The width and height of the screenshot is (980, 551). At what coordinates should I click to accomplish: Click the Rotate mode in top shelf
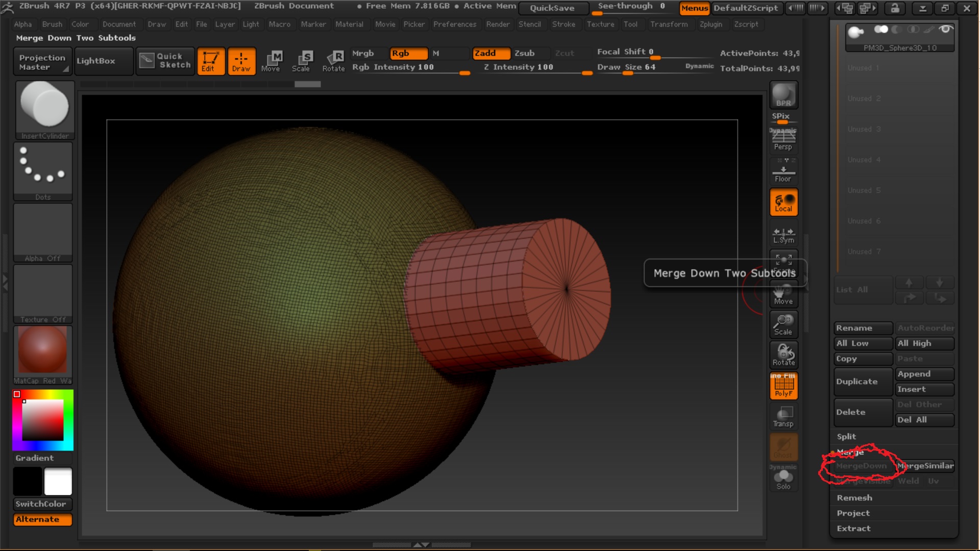point(334,61)
